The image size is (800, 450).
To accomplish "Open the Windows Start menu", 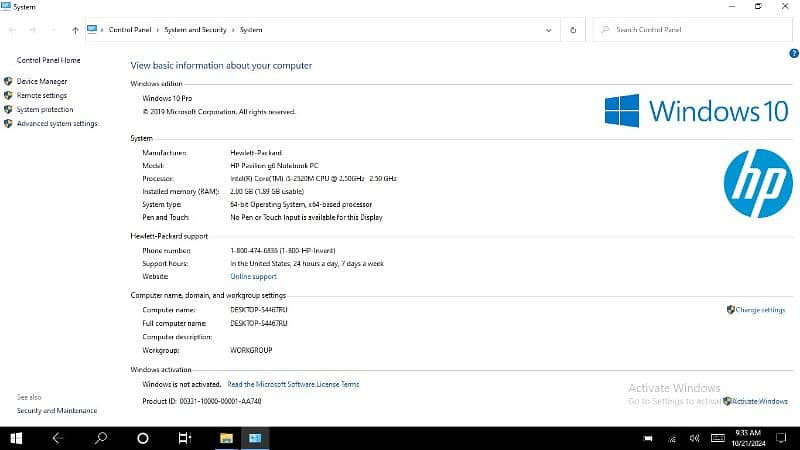I will point(17,438).
